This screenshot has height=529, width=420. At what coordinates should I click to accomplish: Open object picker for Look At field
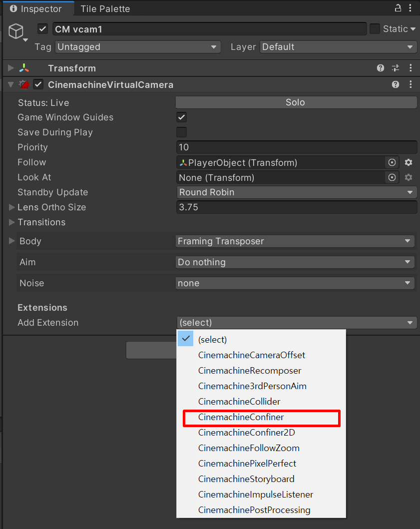392,177
